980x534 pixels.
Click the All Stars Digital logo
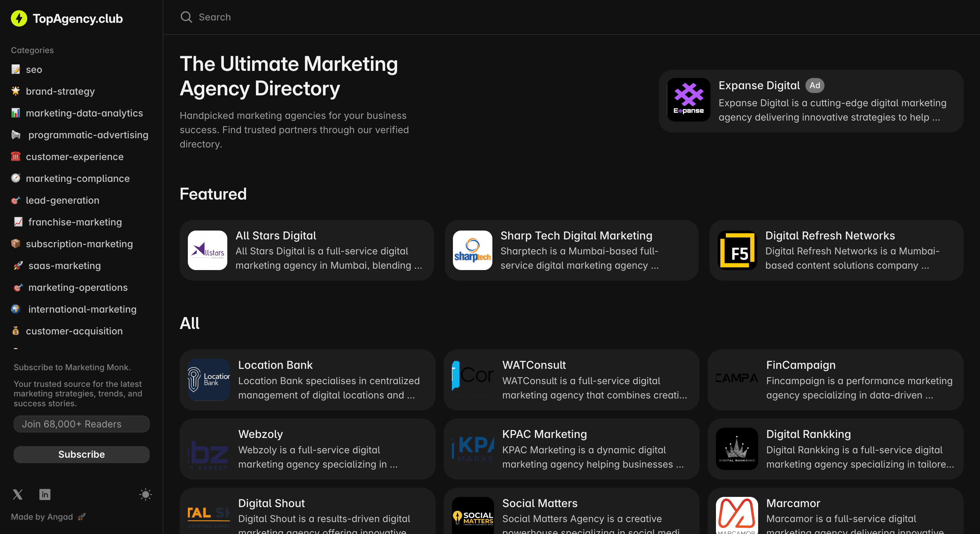coord(207,250)
